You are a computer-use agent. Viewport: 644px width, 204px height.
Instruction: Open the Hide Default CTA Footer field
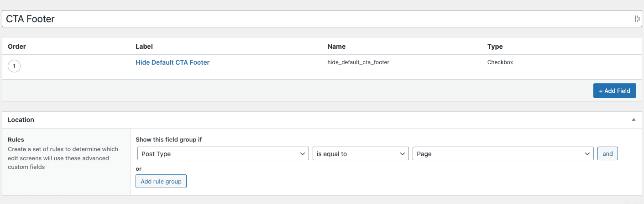click(x=172, y=62)
